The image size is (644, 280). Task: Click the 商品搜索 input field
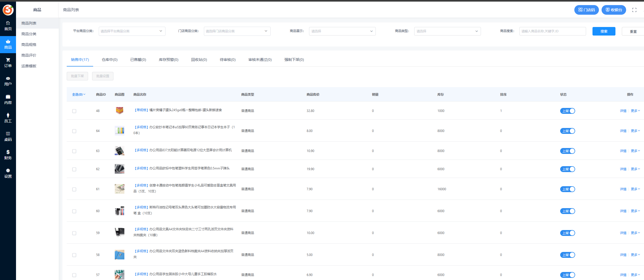tap(552, 31)
